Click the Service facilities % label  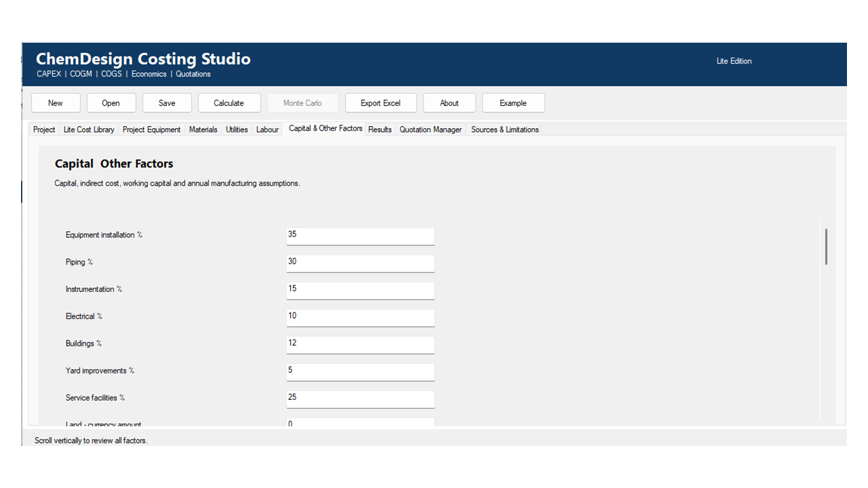click(95, 398)
